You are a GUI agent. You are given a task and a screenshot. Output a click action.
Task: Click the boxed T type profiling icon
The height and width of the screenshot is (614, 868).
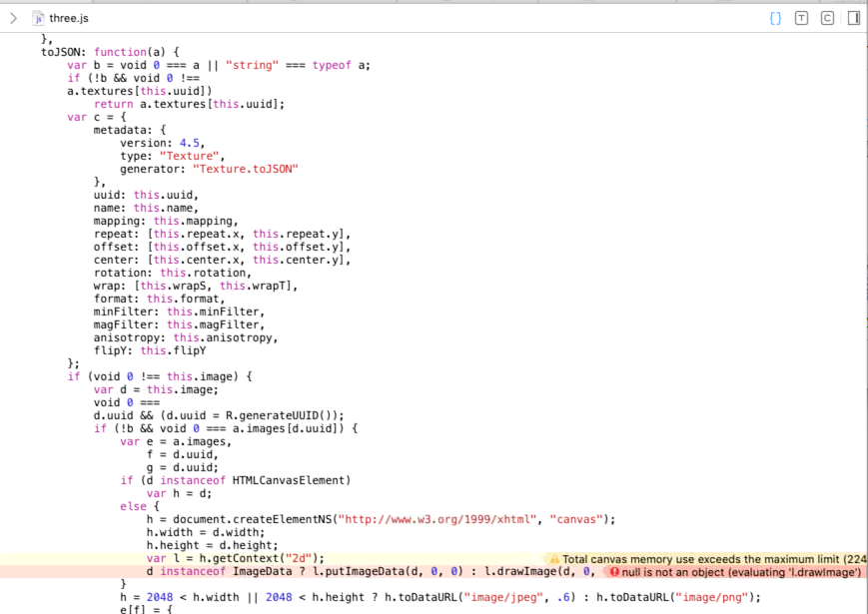click(801, 17)
